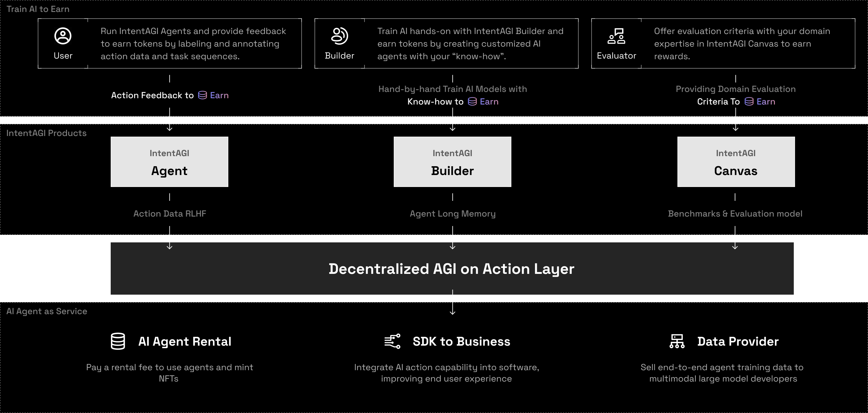Click coin icon after Criteria To
Viewport: 868px width, 413px height.
(x=749, y=101)
